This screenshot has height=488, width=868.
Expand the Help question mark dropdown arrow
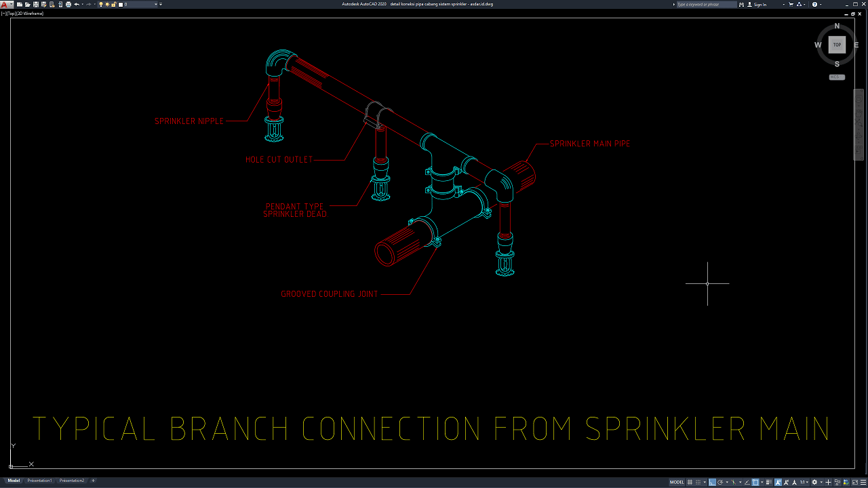coord(821,4)
